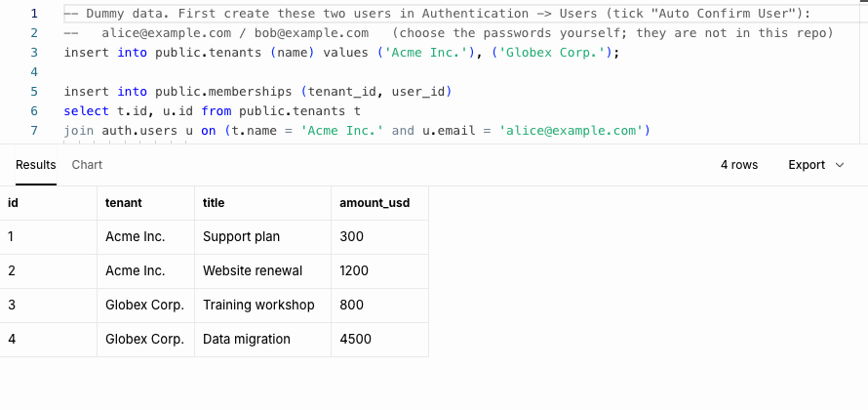Click line number 3 in the editor gutter
Viewport: 868px width, 410px height.
(34, 53)
